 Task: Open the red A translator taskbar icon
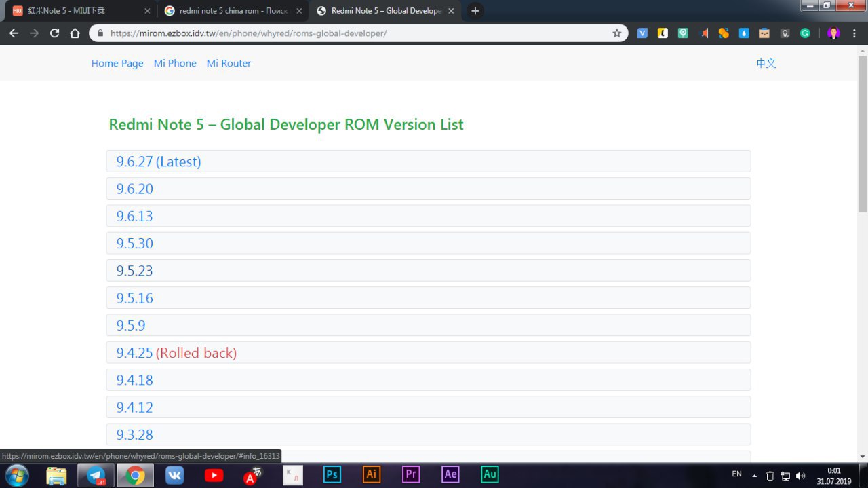253,475
